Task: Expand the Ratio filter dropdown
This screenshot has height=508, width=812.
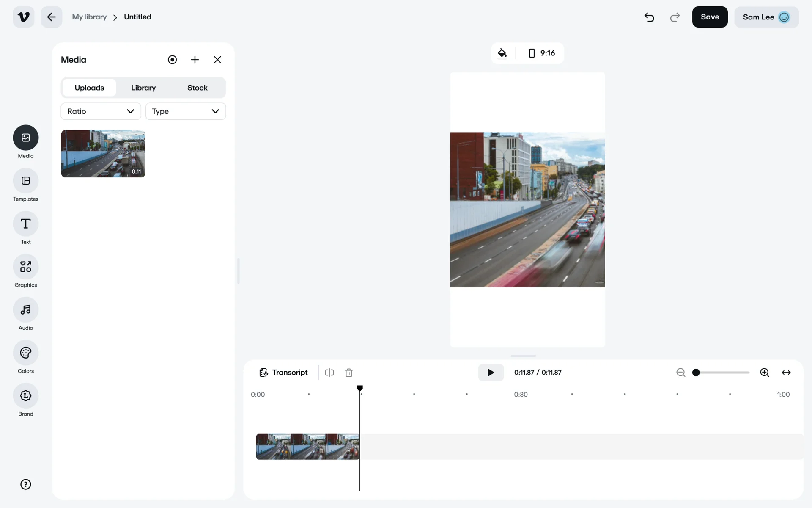Action: tap(101, 111)
